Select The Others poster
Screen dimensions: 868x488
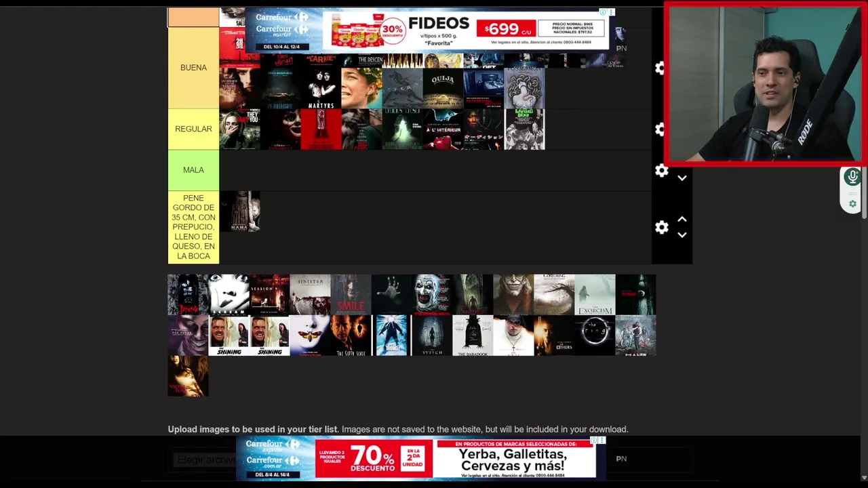point(554,335)
